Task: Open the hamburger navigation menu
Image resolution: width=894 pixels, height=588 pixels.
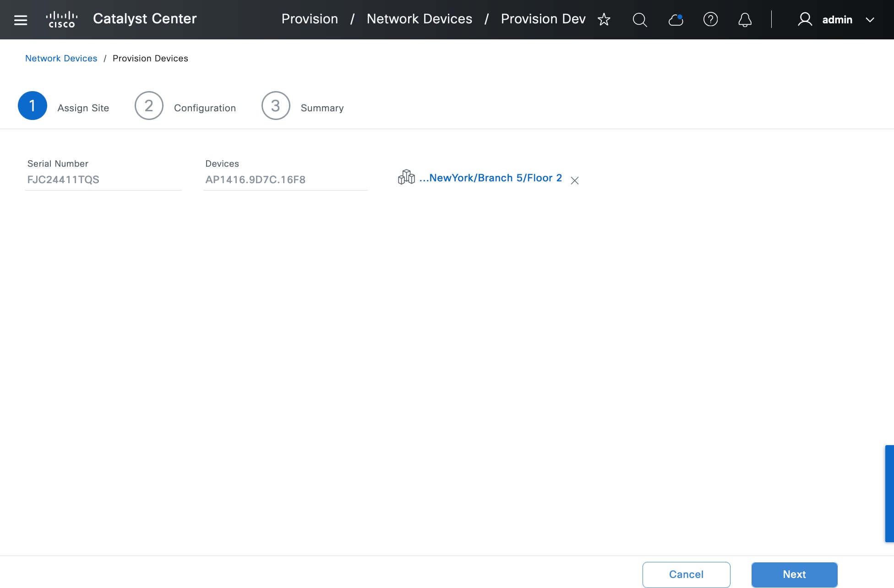Action: coord(21,20)
